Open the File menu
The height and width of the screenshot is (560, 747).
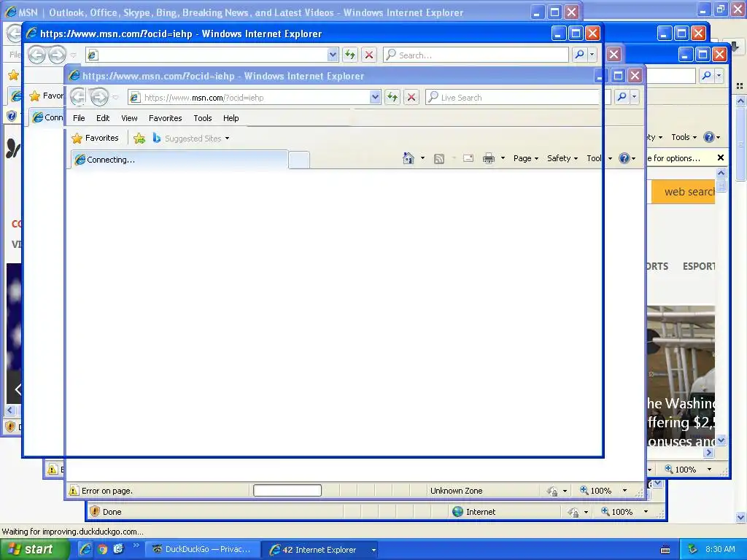pyautogui.click(x=79, y=118)
